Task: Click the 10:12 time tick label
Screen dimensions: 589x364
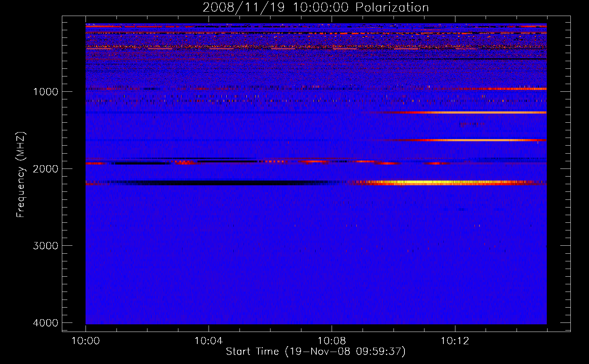Action: pos(455,341)
